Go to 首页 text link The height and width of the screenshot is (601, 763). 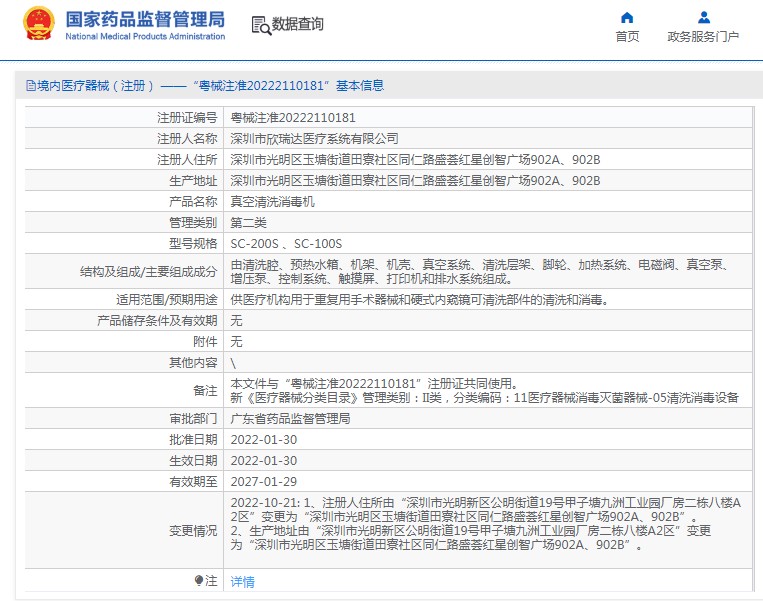[x=627, y=37]
